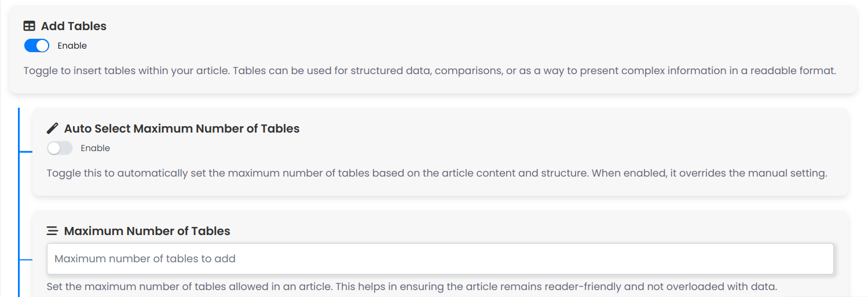Focus the Maximum number of tables input
Viewport: 868px width, 297px height.
[x=440, y=259]
